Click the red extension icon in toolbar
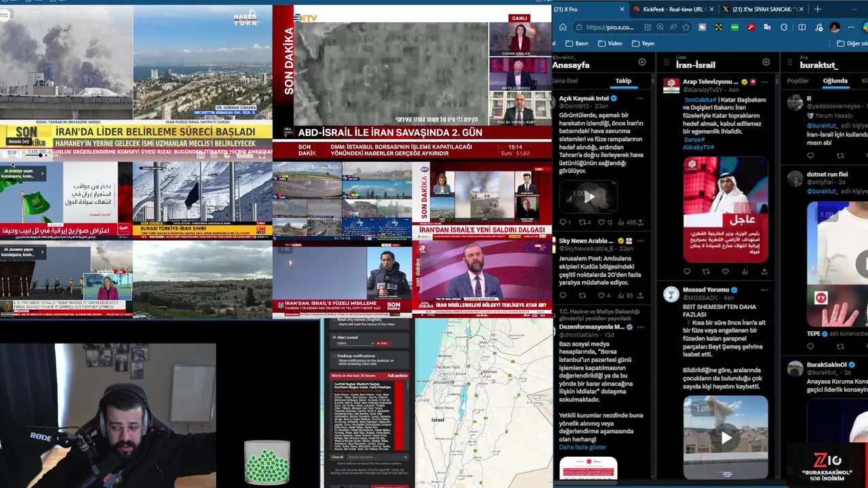 point(751,27)
